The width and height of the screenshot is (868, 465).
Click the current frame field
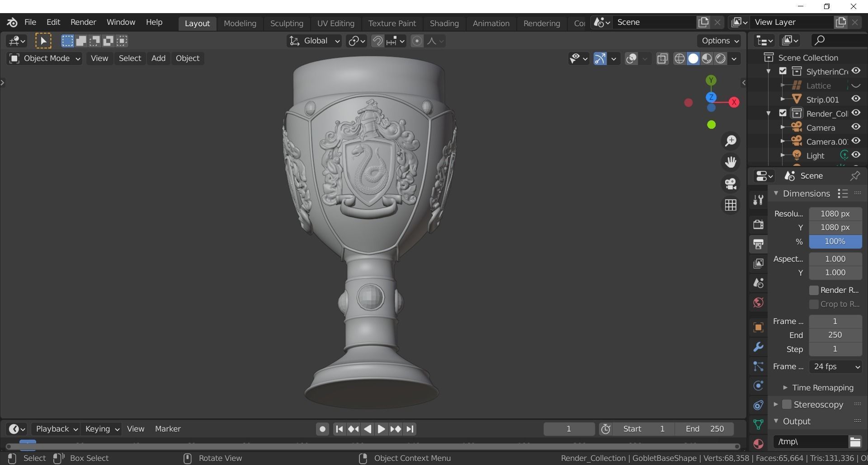pyautogui.click(x=569, y=429)
